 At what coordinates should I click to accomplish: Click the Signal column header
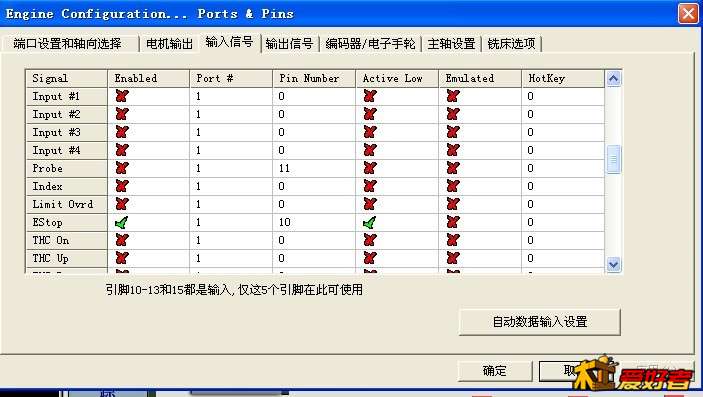coord(66,79)
